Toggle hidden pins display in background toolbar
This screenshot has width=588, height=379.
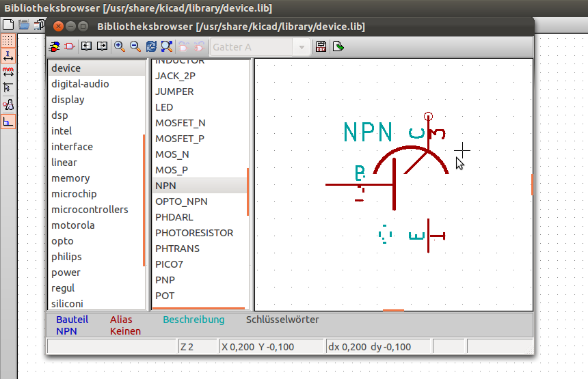point(8,104)
